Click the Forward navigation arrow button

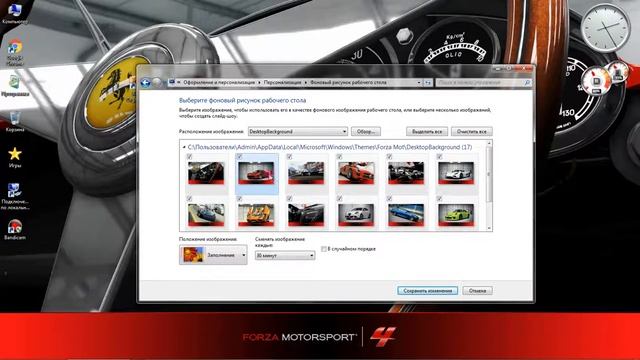157,83
